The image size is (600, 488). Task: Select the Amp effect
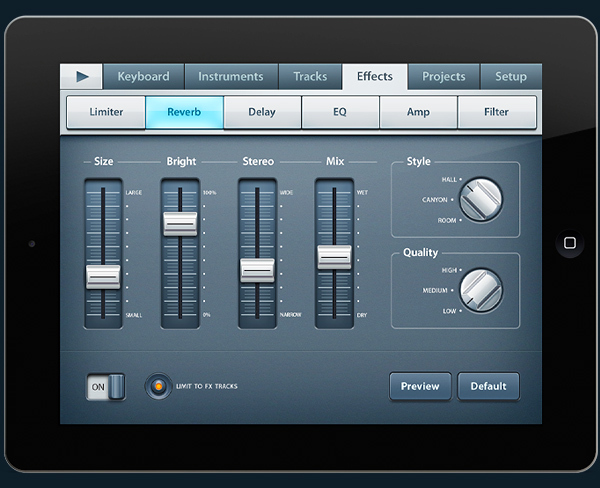(x=418, y=112)
